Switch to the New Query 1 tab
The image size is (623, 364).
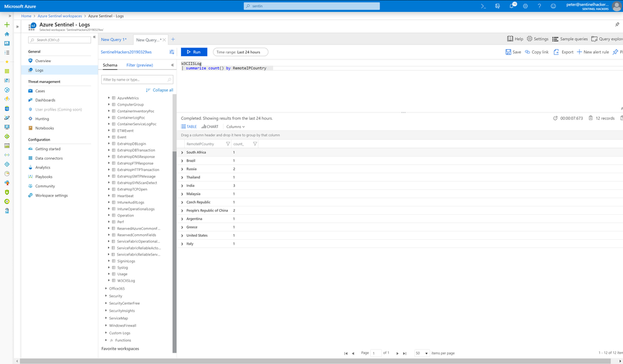pos(114,40)
